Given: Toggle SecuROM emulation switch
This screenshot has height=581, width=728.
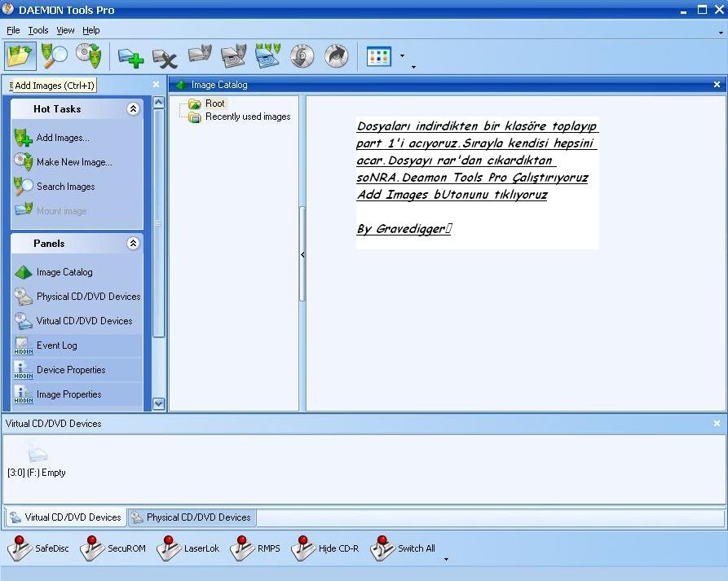Looking at the screenshot, I should (113, 548).
